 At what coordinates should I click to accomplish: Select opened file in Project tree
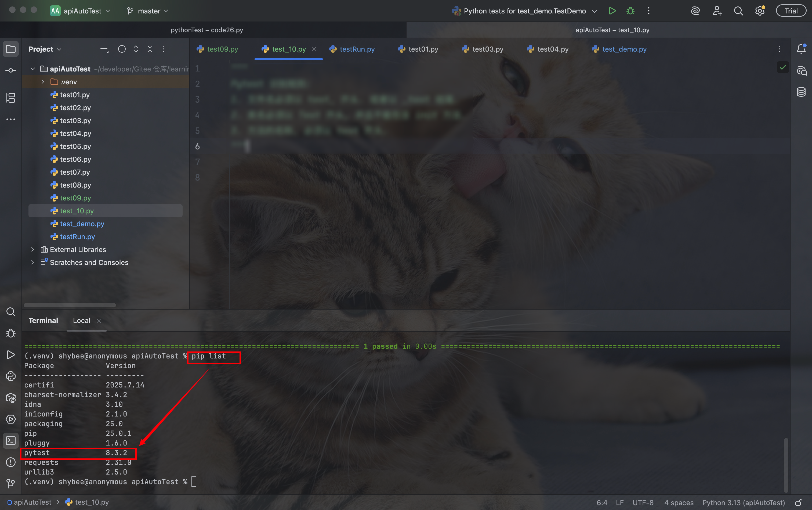pyautogui.click(x=122, y=49)
